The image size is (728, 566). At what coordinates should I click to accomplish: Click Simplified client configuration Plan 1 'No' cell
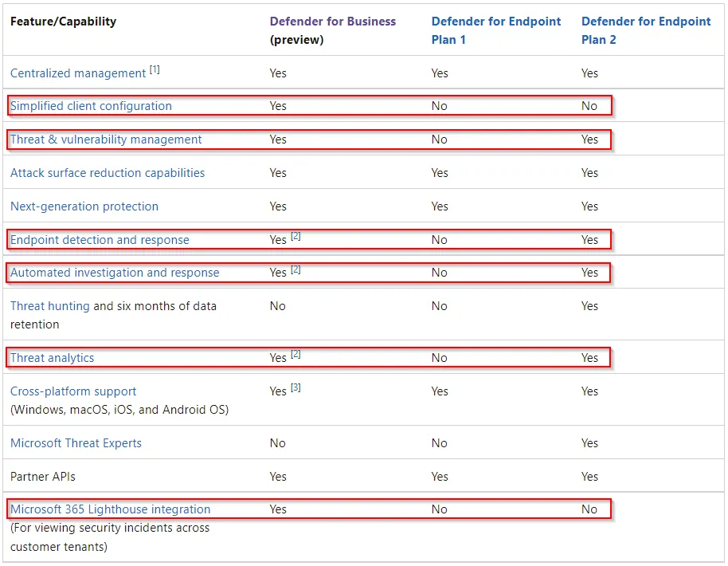coord(439,106)
